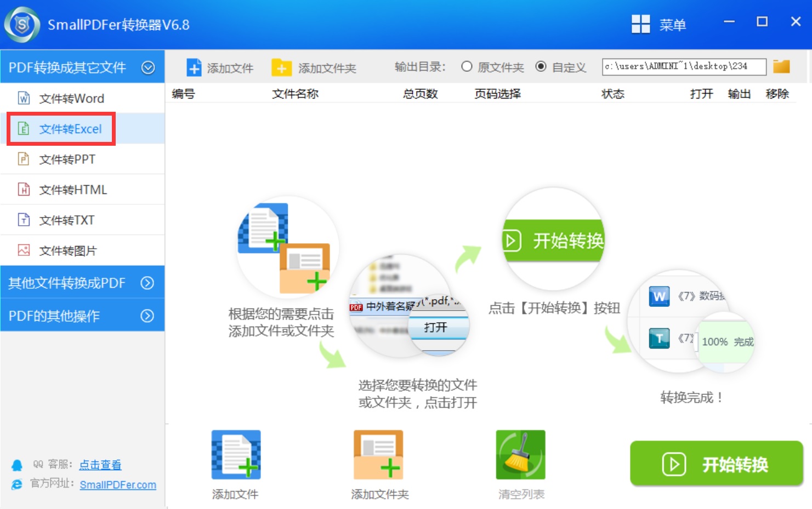Screen dimensions: 812x509
Task: Collapse the PDF转换成其它文件 section
Action: [148, 67]
